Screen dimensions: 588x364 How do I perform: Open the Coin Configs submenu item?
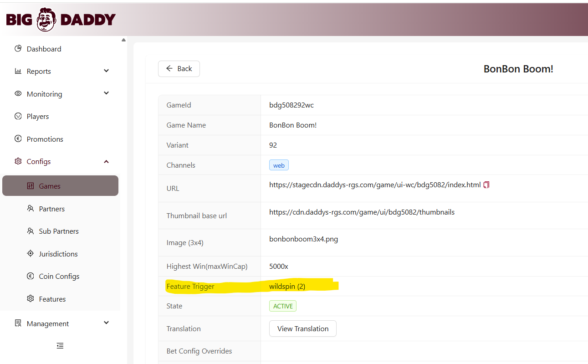(60, 276)
